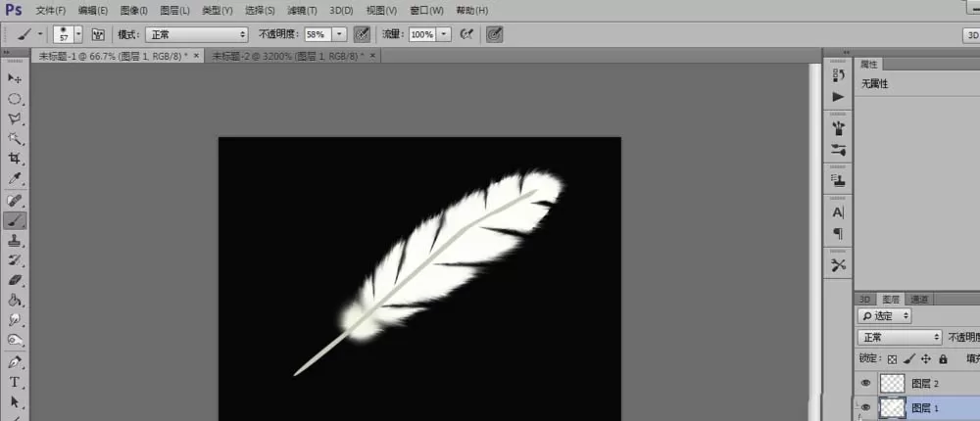Viewport: 980px width, 421px height.
Task: Toggle lock all padlock icon
Action: tap(943, 359)
